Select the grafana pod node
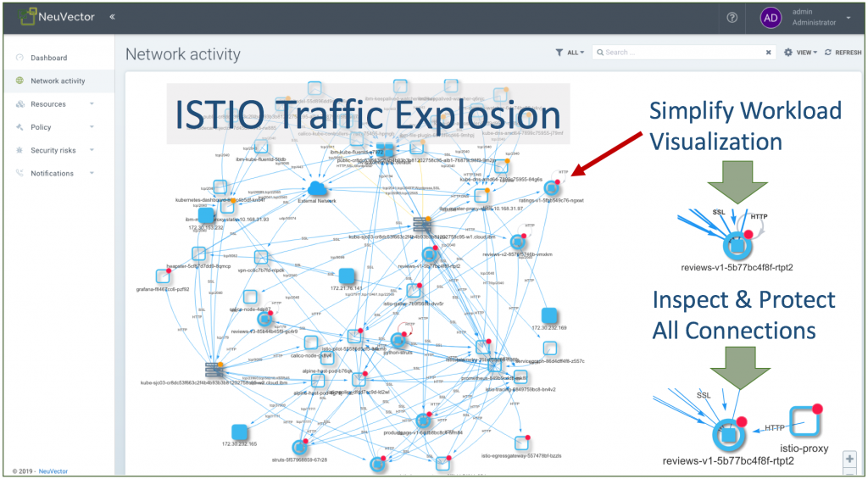The height and width of the screenshot is (479, 868). coord(163,276)
